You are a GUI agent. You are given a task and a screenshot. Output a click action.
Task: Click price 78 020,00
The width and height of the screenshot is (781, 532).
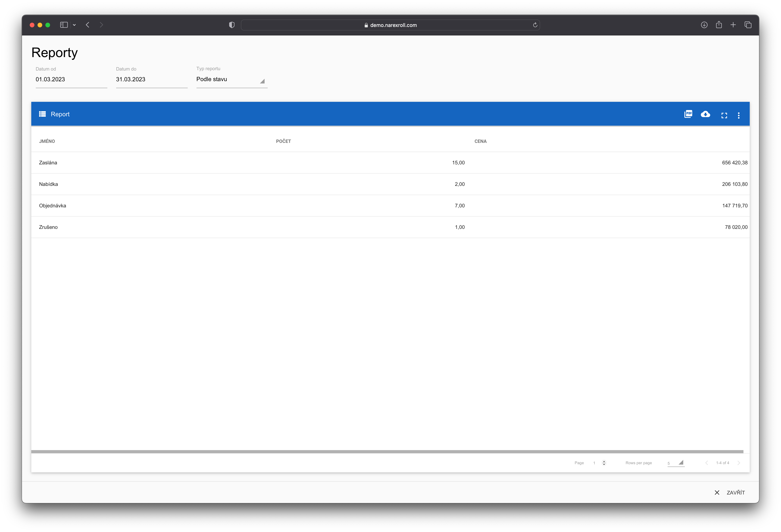(x=736, y=227)
